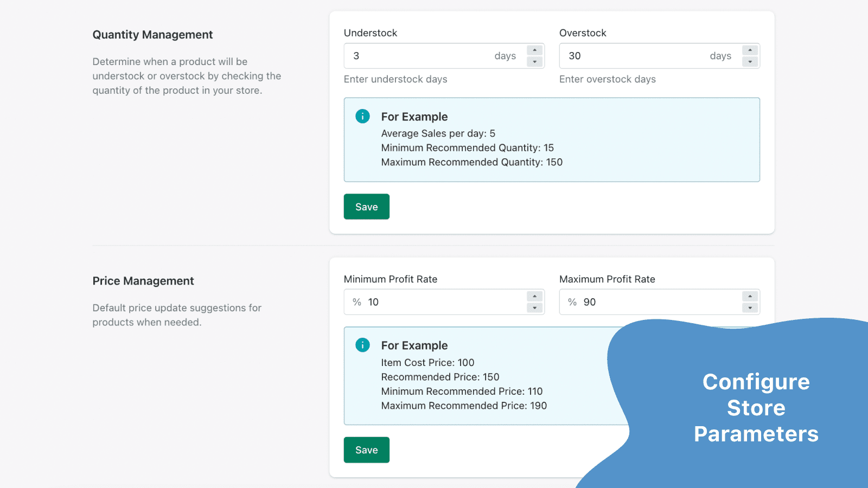This screenshot has width=868, height=488.
Task: Click the percent symbol beside Maximum Profit Rate
Action: click(572, 302)
